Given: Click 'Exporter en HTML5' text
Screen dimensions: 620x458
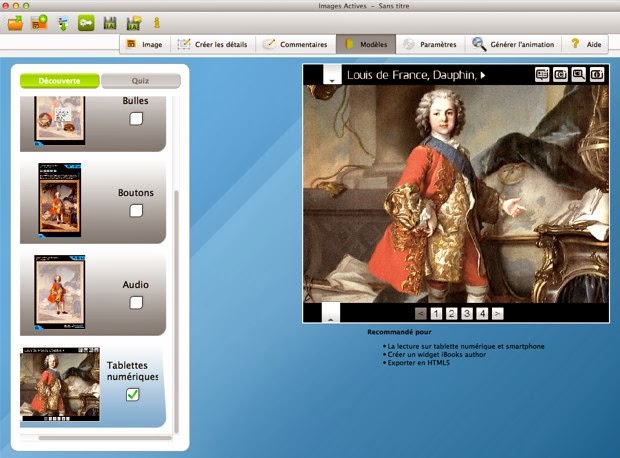Looking at the screenshot, I should coord(418,363).
